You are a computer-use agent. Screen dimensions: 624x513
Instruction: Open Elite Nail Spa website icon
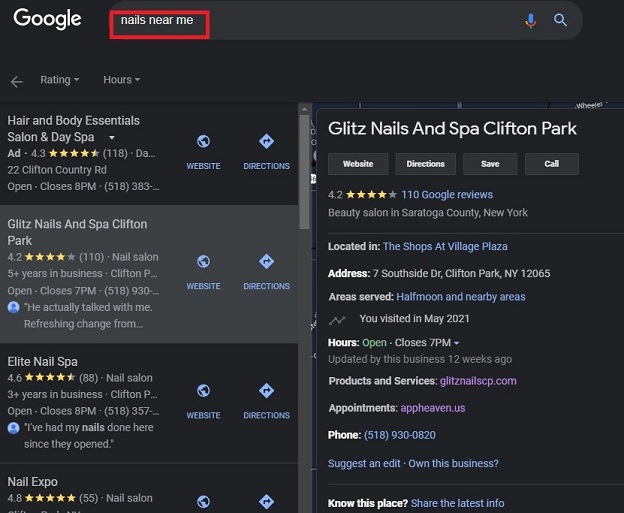click(203, 399)
